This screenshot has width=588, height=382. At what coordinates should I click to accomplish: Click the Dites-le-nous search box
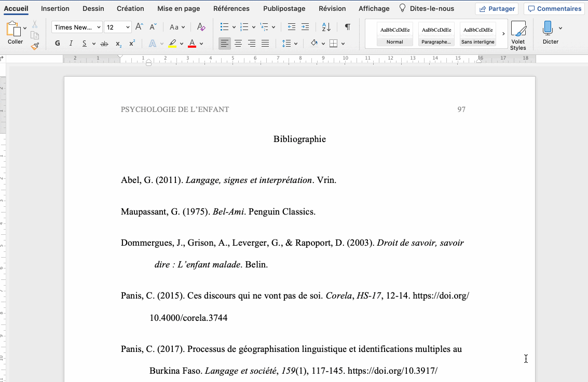[x=427, y=8]
